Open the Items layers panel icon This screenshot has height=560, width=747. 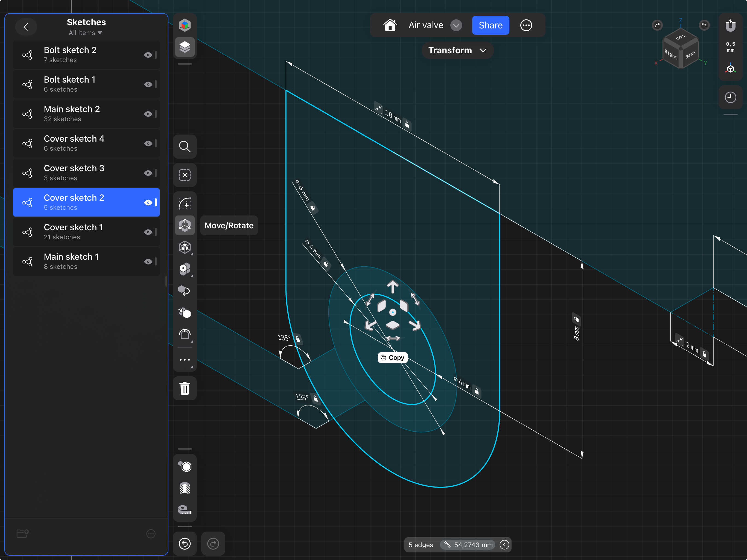[x=185, y=47]
